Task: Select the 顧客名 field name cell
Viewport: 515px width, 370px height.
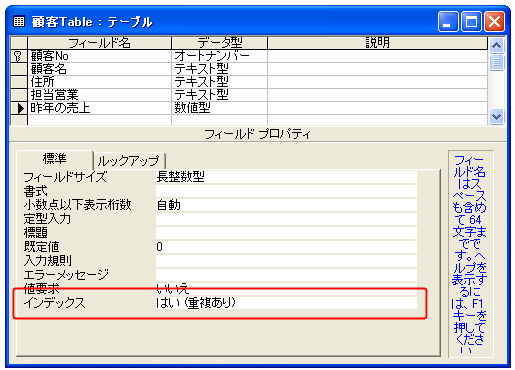Action: [x=99, y=69]
